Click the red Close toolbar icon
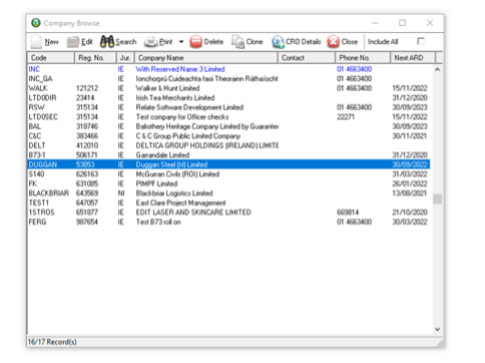This screenshot has height=363, width=485. [333, 42]
